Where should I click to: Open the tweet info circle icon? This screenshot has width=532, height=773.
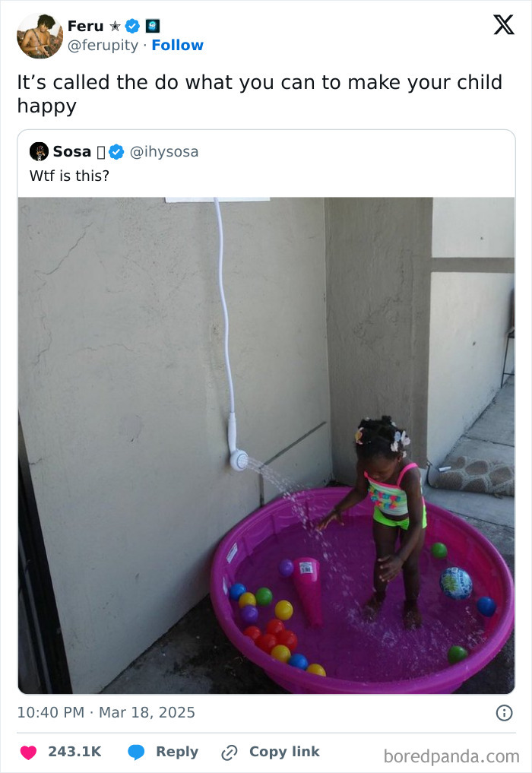(503, 712)
